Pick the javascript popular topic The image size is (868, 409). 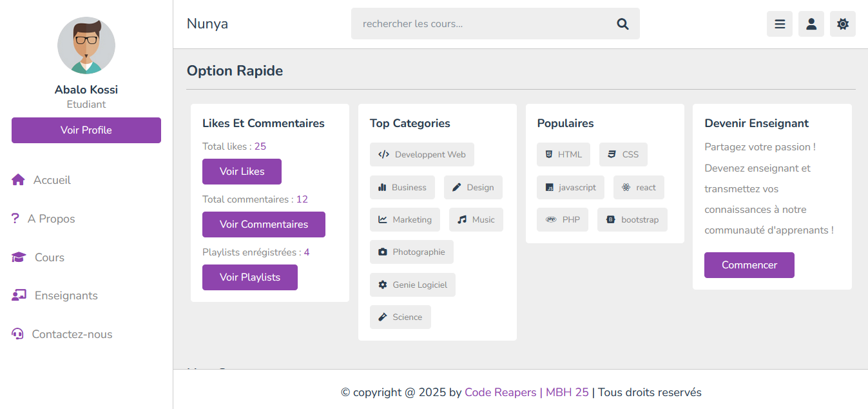point(570,188)
